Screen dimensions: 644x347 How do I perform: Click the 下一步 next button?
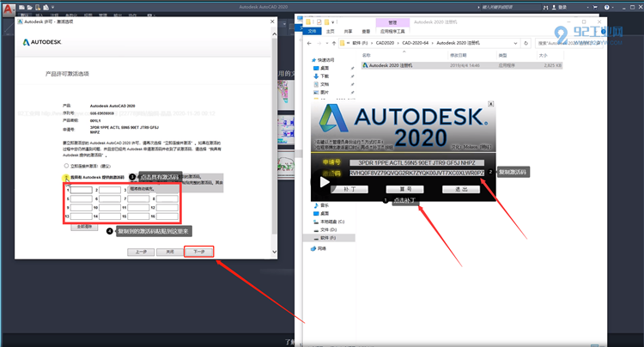point(199,252)
